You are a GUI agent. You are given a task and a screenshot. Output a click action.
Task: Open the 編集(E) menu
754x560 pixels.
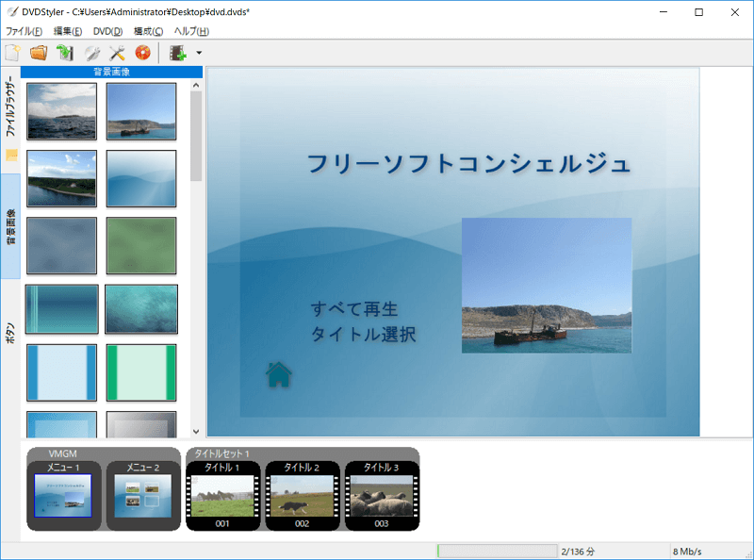tap(66, 30)
